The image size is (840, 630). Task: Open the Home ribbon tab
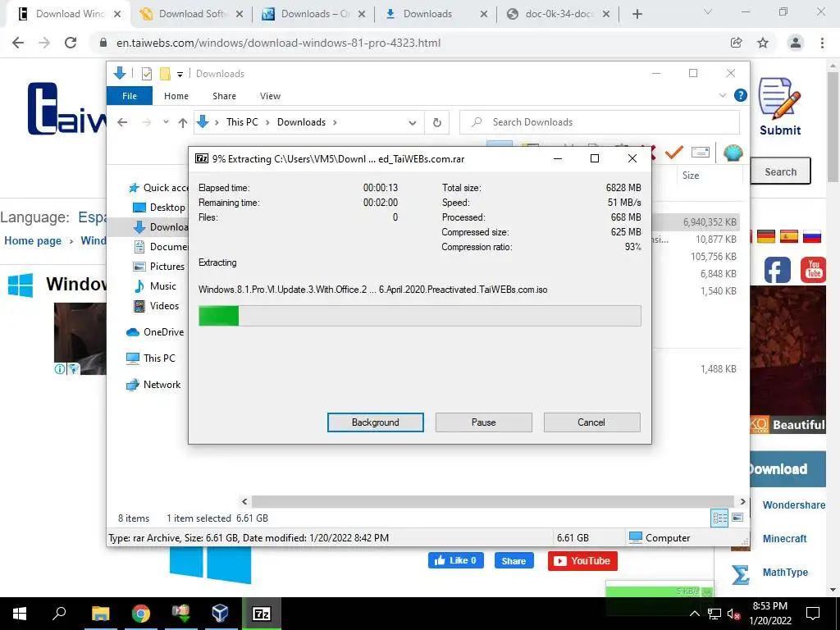pyautogui.click(x=176, y=96)
